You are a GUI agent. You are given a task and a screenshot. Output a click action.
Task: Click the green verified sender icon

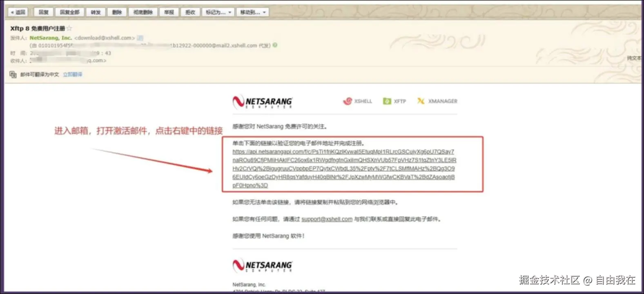pyautogui.click(x=275, y=45)
